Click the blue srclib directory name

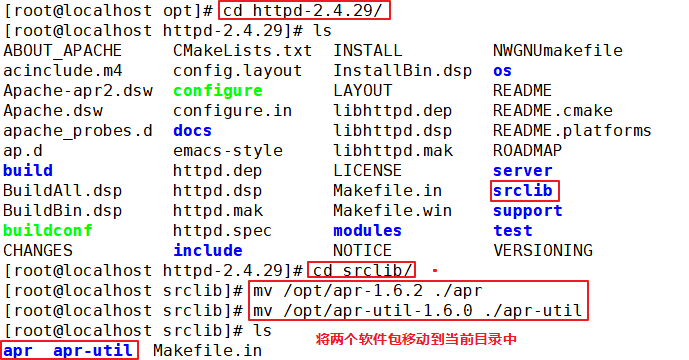coord(522,191)
